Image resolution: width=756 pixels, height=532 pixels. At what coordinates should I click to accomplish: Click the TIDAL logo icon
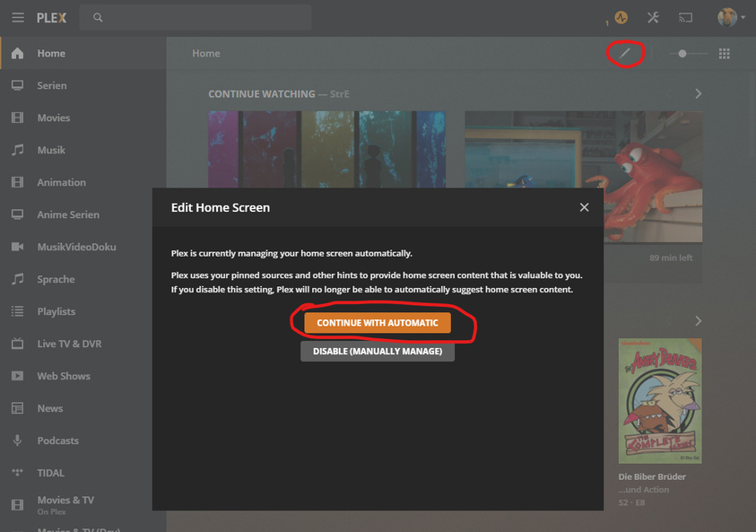coord(17,472)
